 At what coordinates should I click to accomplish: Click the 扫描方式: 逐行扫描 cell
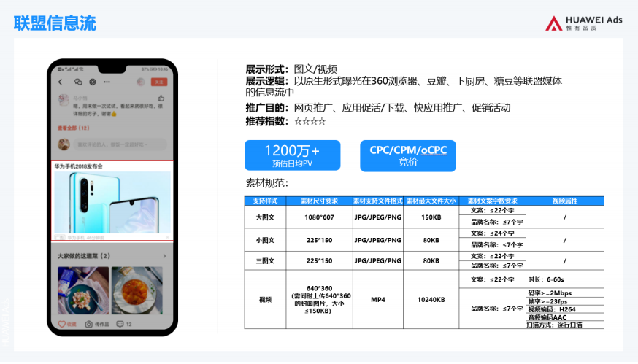pyautogui.click(x=565, y=325)
